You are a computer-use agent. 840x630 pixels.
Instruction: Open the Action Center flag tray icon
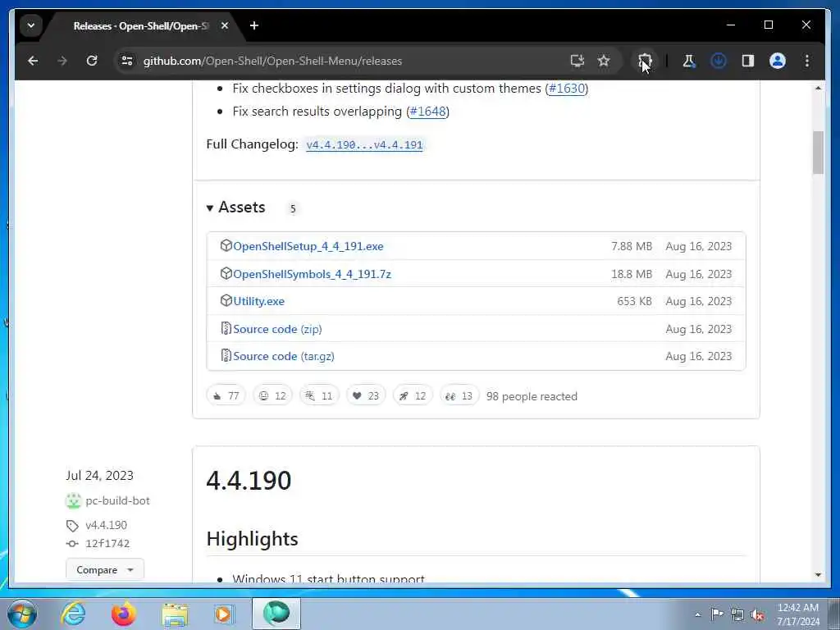pos(717,614)
